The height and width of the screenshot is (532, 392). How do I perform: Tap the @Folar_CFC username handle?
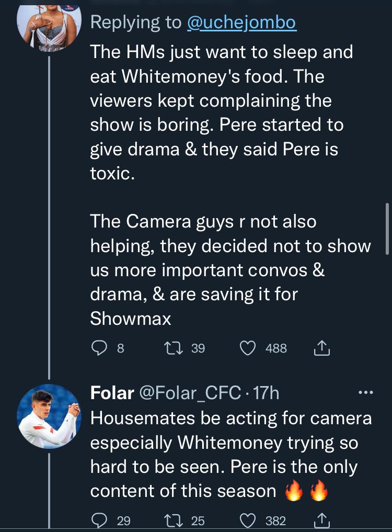pos(190,392)
